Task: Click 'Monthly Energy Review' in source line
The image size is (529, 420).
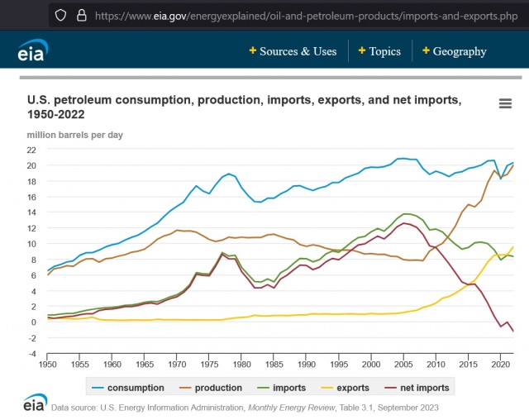Action: [x=292, y=408]
